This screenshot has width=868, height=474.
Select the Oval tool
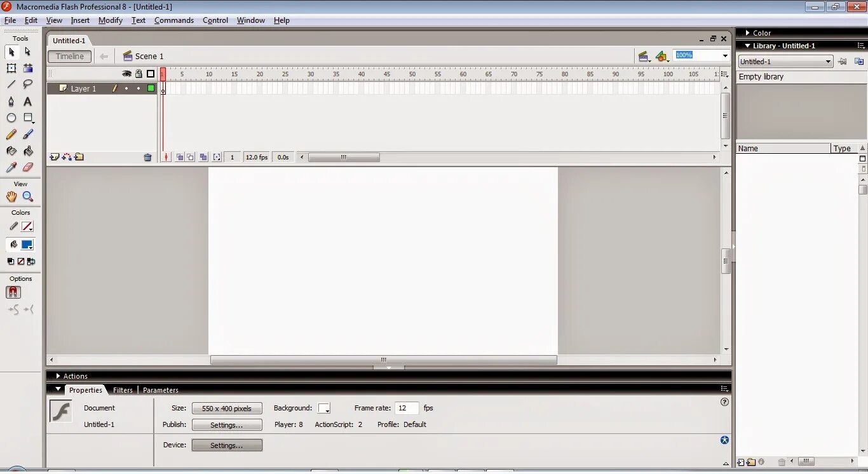click(11, 118)
